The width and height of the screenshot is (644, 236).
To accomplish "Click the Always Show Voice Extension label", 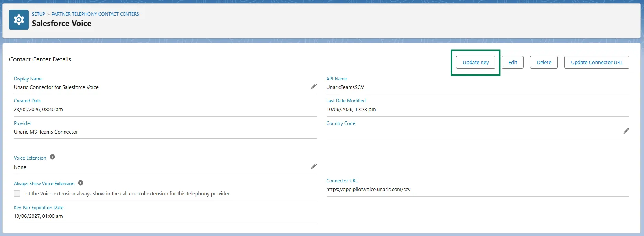I will coord(44,184).
